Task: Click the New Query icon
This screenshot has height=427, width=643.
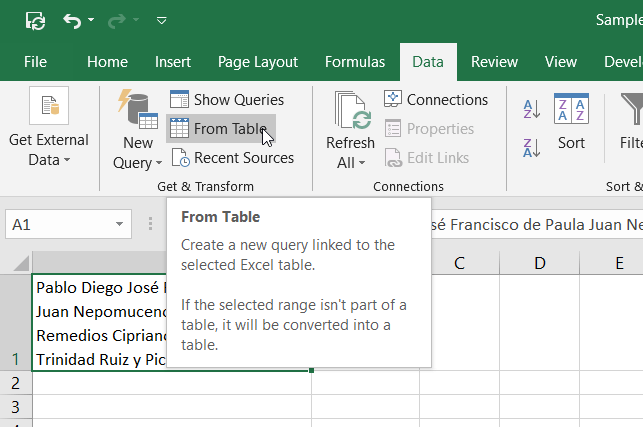Action: point(138,109)
